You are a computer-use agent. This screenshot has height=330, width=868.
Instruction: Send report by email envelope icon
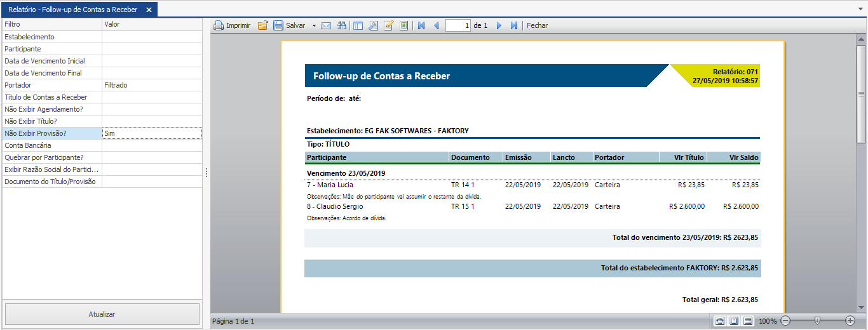pyautogui.click(x=326, y=26)
